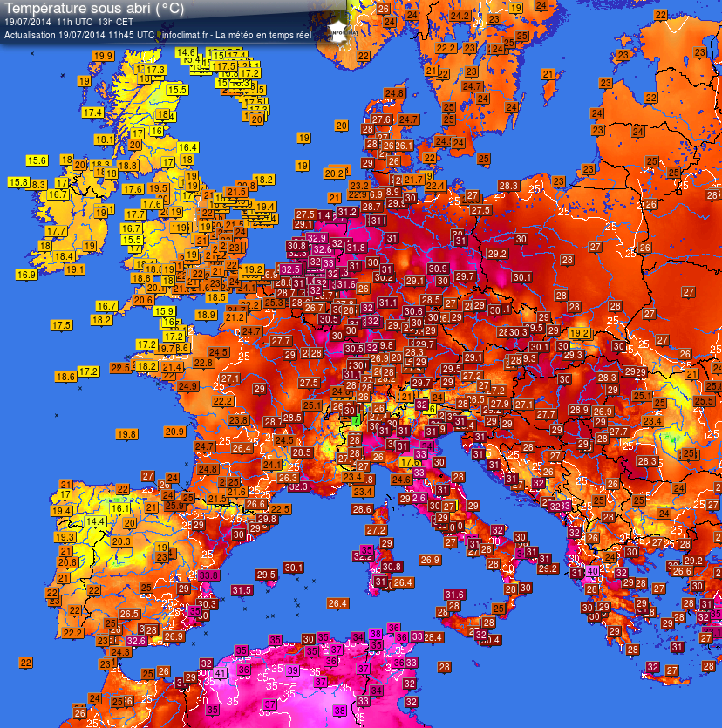
Task: Click the 16.1 Spain label
Action: (119, 508)
